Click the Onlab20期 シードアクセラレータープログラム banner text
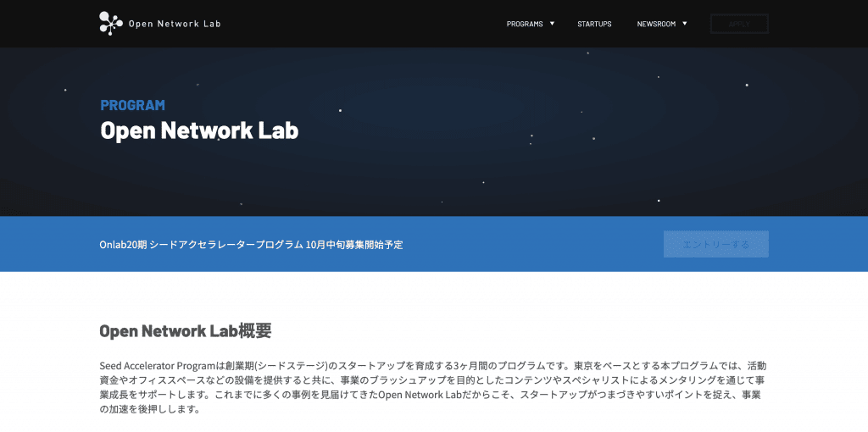This screenshot has height=432, width=868. 251,245
